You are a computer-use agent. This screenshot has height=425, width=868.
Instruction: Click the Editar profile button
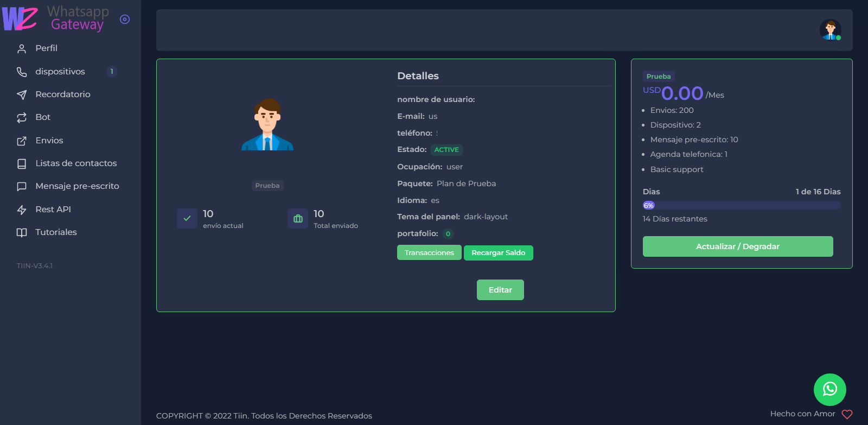point(500,290)
